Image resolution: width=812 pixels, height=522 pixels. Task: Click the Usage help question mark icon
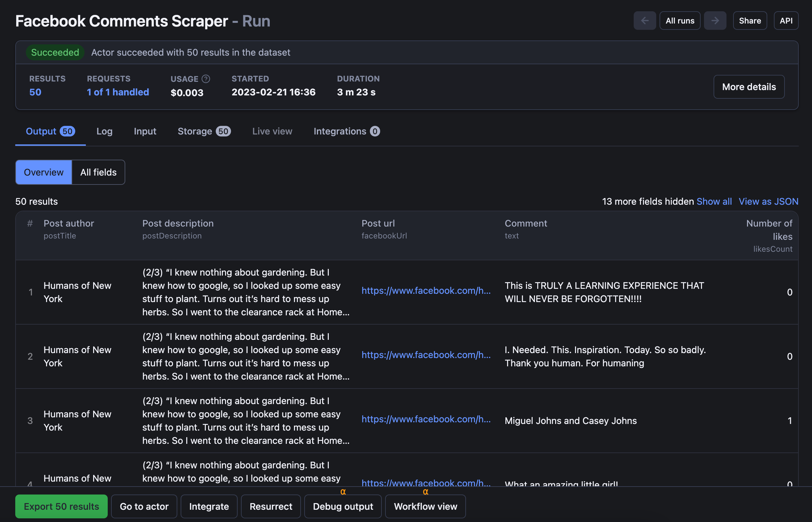pyautogui.click(x=205, y=78)
